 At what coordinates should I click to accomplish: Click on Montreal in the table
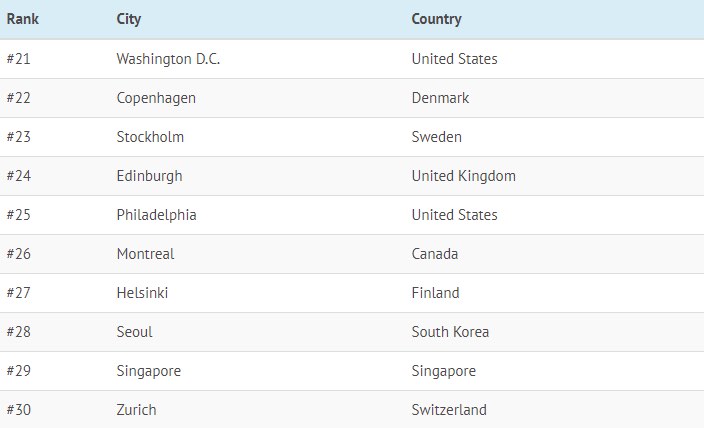coord(145,254)
